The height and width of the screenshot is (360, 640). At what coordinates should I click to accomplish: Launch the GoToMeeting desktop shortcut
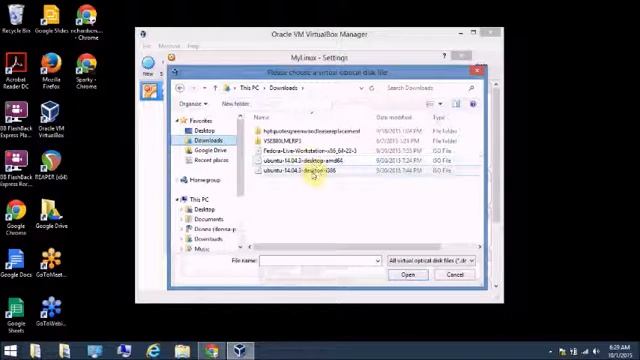pos(51,263)
